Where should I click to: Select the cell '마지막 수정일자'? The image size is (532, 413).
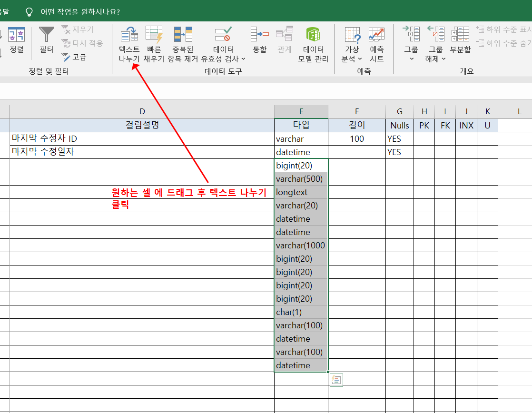coord(142,152)
